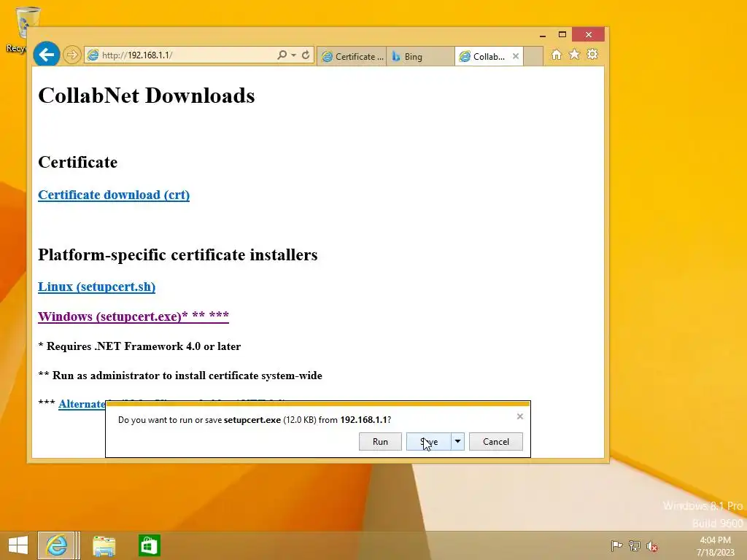Viewport: 747px width, 560px height.
Task: Open Favorites with the star icon
Action: pos(575,54)
